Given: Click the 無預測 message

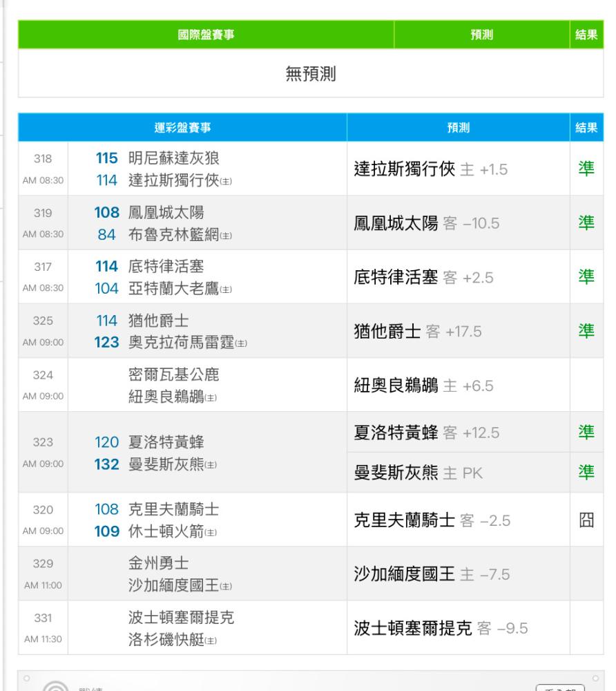Looking at the screenshot, I should [x=311, y=74].
